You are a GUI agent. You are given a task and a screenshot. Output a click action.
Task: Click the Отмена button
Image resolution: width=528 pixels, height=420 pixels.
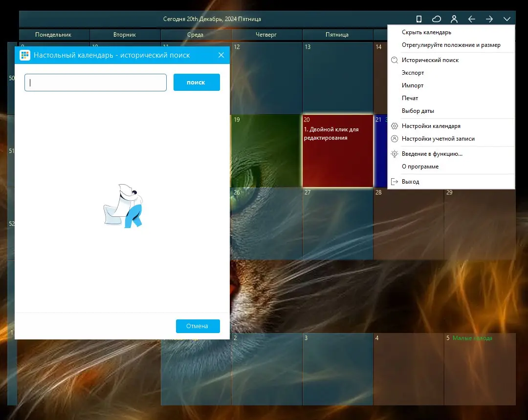[x=198, y=326]
